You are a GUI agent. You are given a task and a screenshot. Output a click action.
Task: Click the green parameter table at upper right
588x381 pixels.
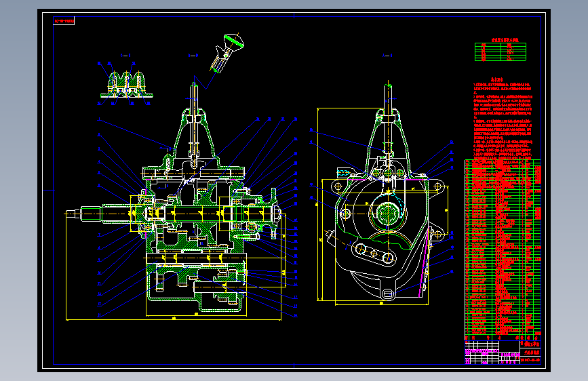point(501,52)
